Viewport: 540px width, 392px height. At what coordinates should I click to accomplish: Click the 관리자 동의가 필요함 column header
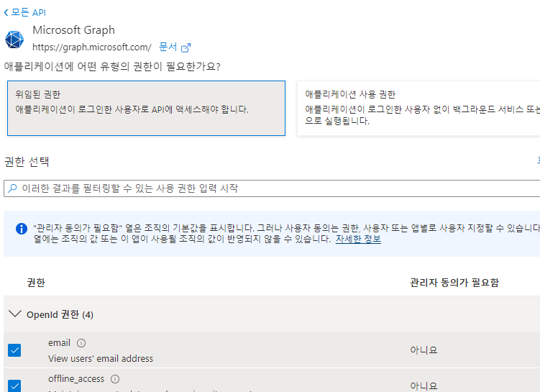point(454,283)
